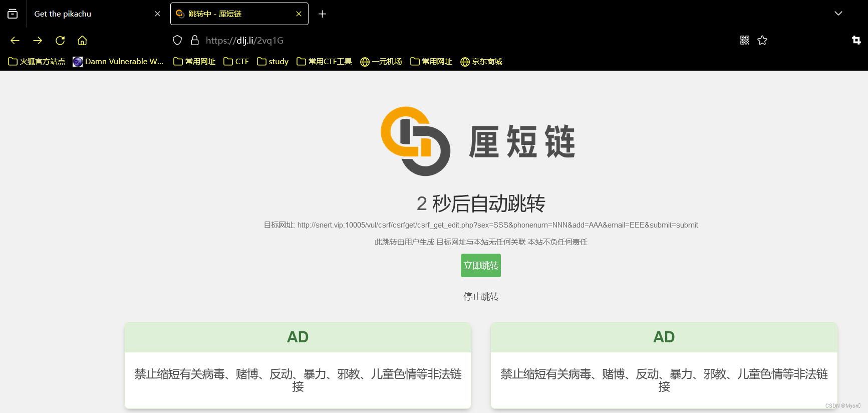
Task: Open the CTF bookmark folder
Action: click(x=236, y=62)
